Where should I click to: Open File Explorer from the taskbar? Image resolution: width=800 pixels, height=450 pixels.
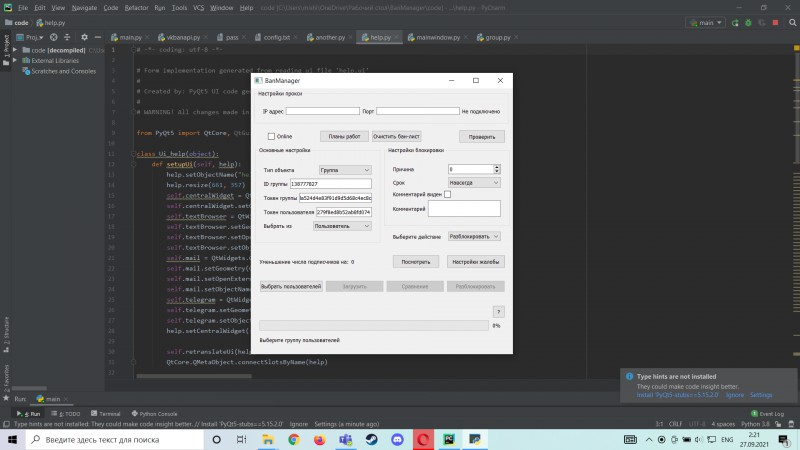click(268, 439)
